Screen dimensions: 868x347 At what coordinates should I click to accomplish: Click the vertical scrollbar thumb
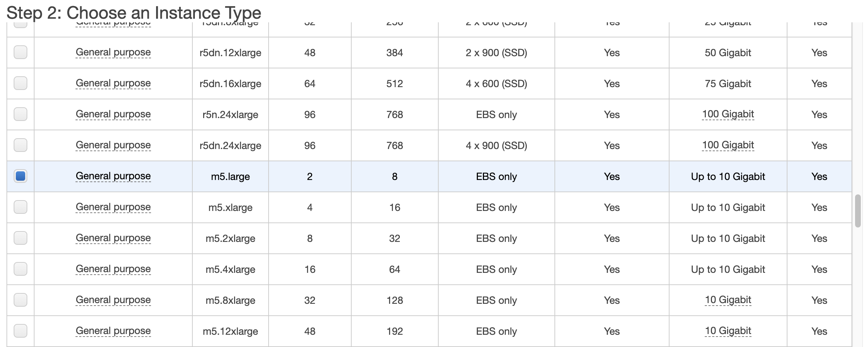pyautogui.click(x=858, y=211)
